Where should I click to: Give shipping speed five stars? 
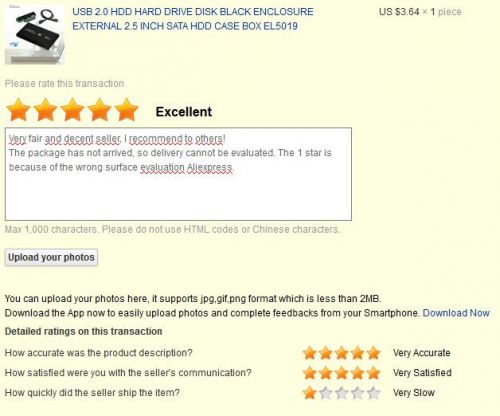[x=374, y=393]
